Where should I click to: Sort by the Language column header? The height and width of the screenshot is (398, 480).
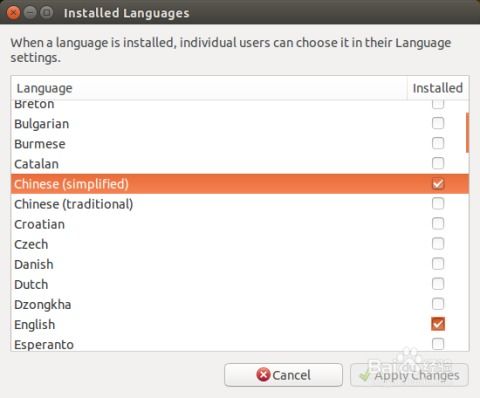[209, 88]
